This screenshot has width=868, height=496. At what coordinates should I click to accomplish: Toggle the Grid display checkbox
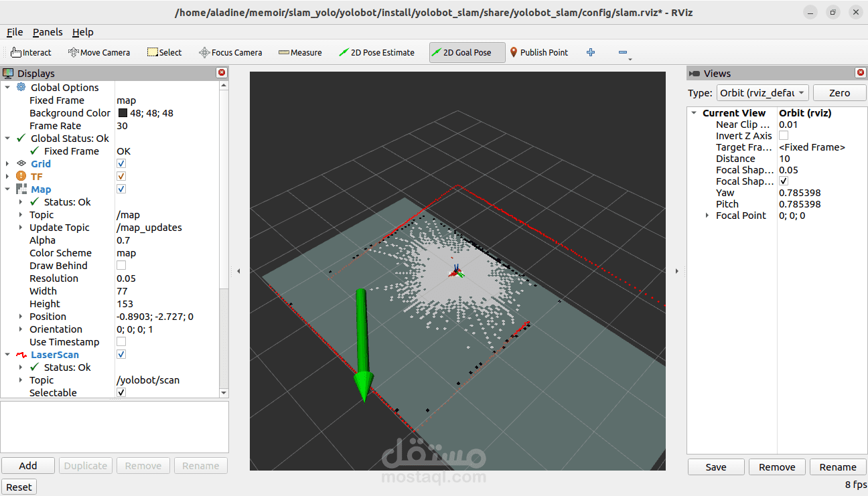pyautogui.click(x=121, y=163)
